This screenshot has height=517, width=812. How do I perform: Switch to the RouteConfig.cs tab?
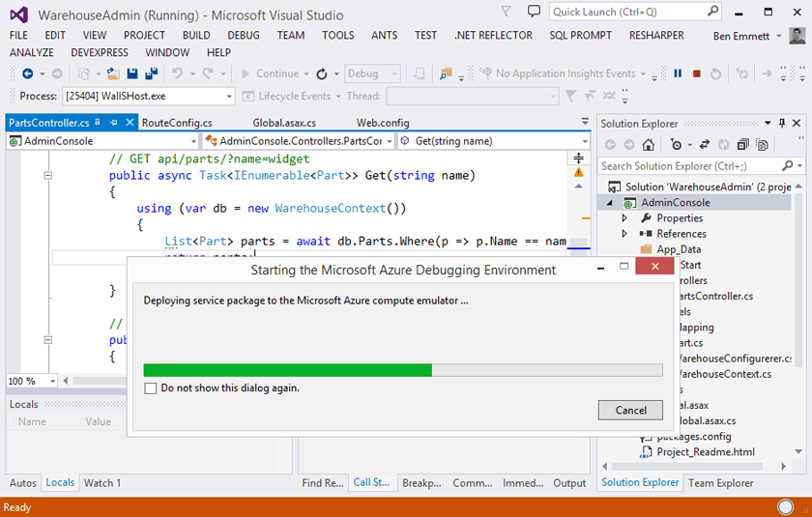coord(177,123)
